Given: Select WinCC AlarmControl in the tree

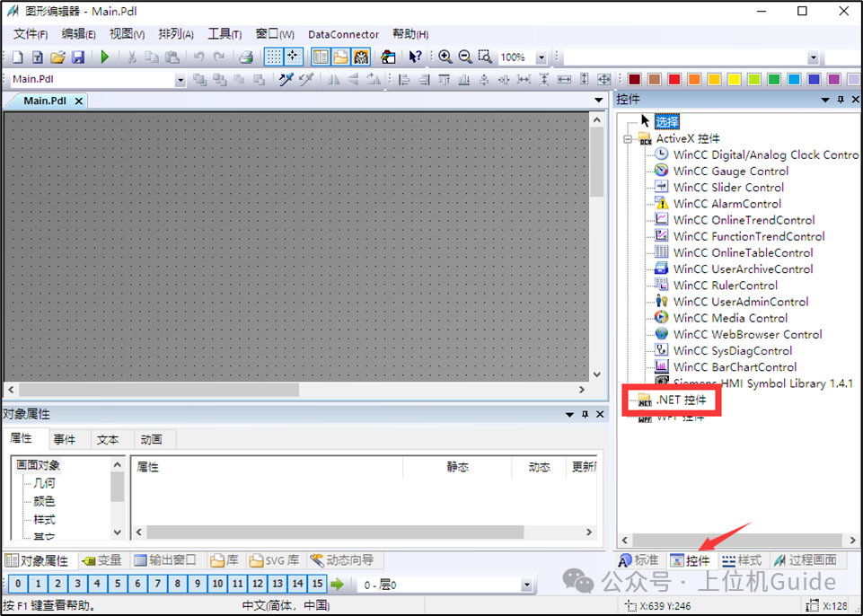Looking at the screenshot, I should click(727, 204).
